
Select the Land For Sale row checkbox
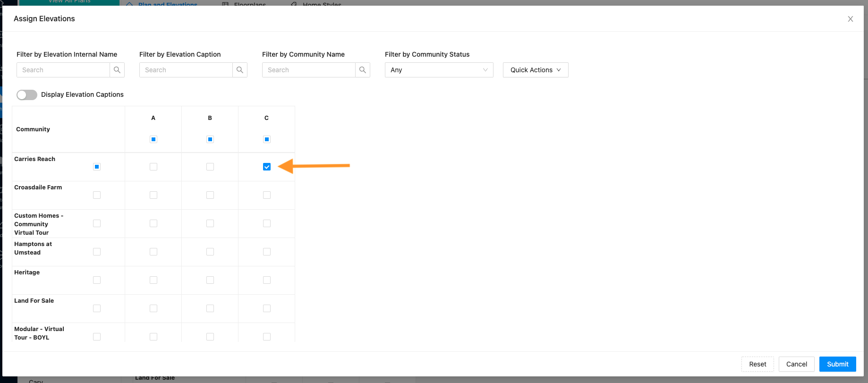click(97, 308)
